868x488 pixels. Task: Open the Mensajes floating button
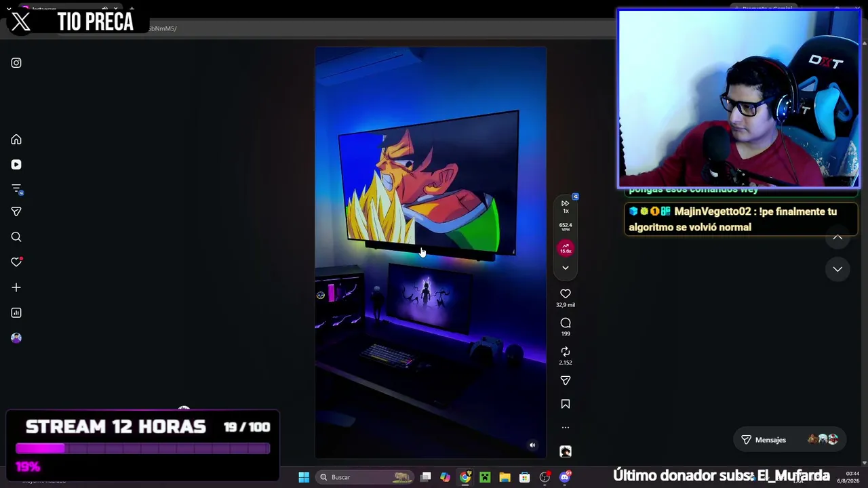point(790,440)
